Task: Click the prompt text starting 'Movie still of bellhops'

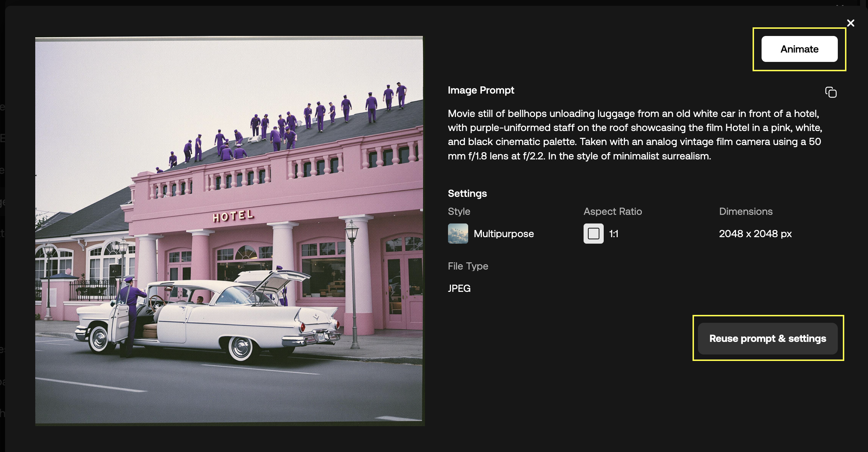Action: coord(635,135)
